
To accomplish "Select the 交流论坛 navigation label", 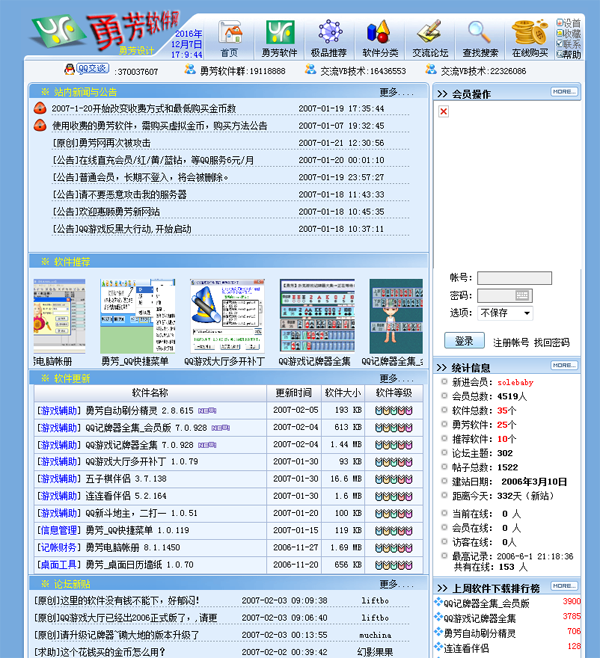I will tap(430, 53).
